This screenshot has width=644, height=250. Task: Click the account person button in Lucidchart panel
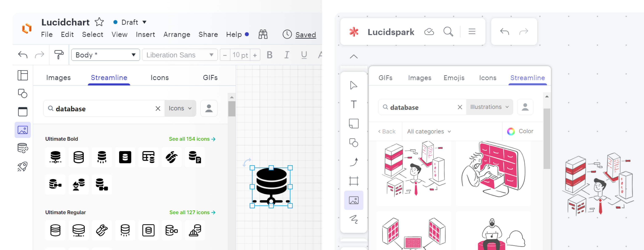click(209, 108)
